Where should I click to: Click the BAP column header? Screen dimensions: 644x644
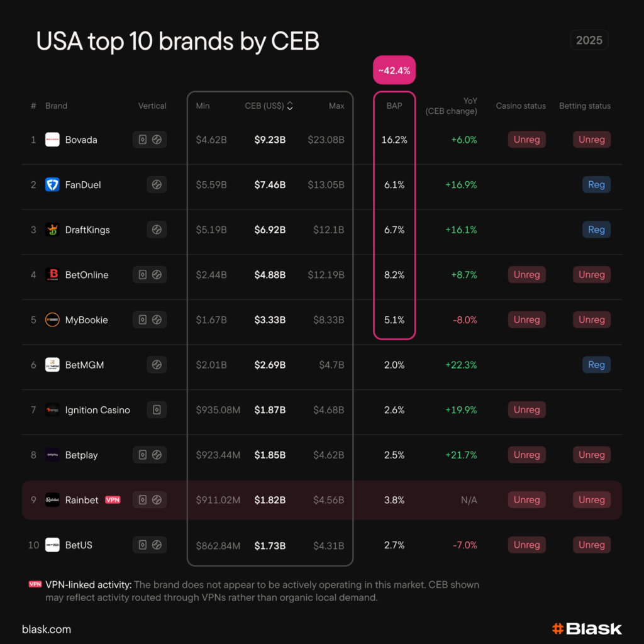pos(394,106)
